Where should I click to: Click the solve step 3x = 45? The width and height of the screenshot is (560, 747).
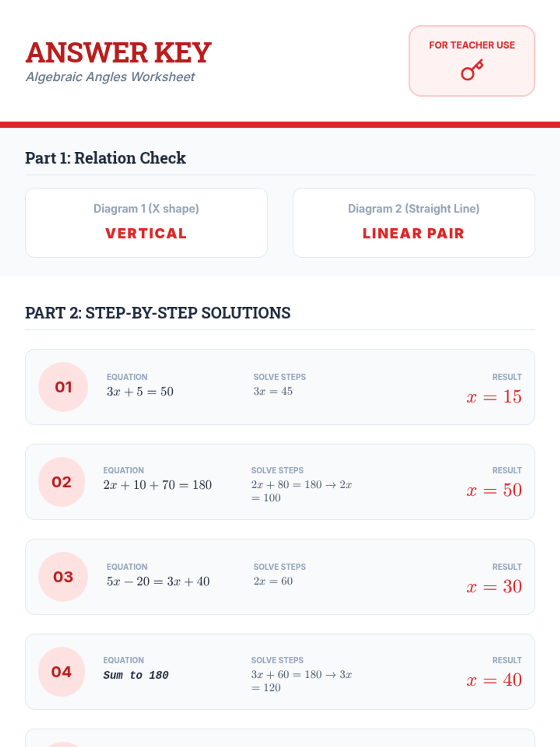273,392
